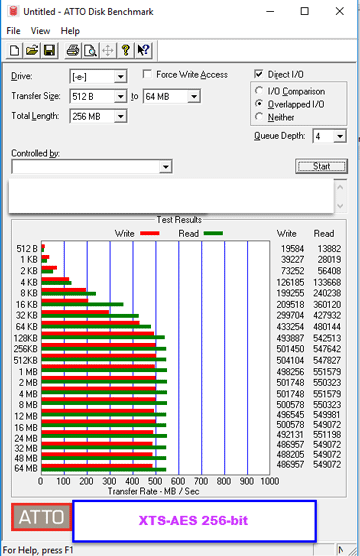Click inside the description text box
This screenshot has width=360, height=556.
point(171,196)
